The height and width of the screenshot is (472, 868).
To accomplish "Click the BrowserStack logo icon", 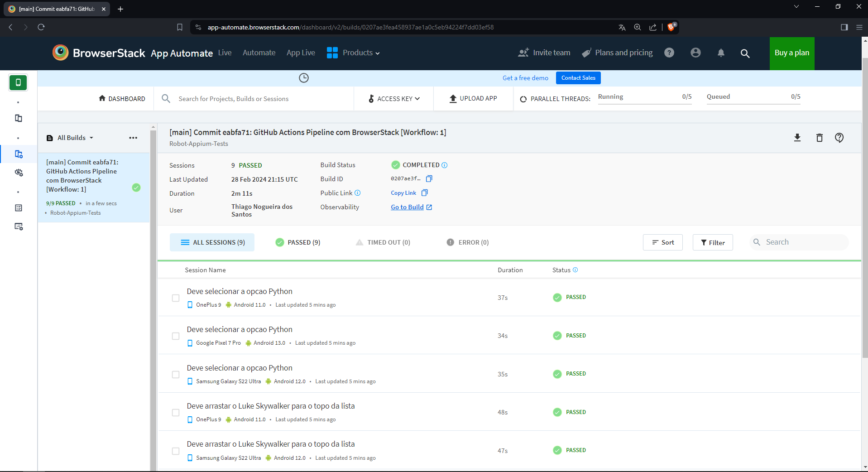I will [61, 53].
